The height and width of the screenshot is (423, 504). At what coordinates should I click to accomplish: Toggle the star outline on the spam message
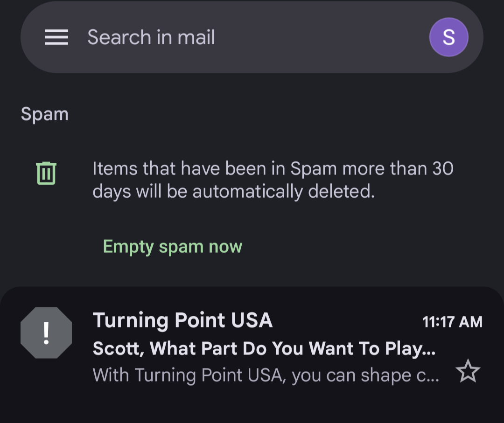[x=468, y=371]
